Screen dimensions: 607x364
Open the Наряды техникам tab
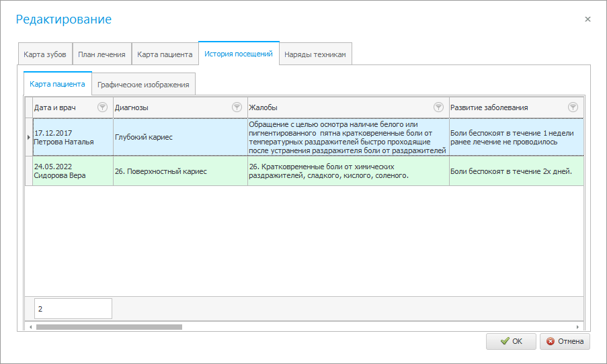(315, 54)
